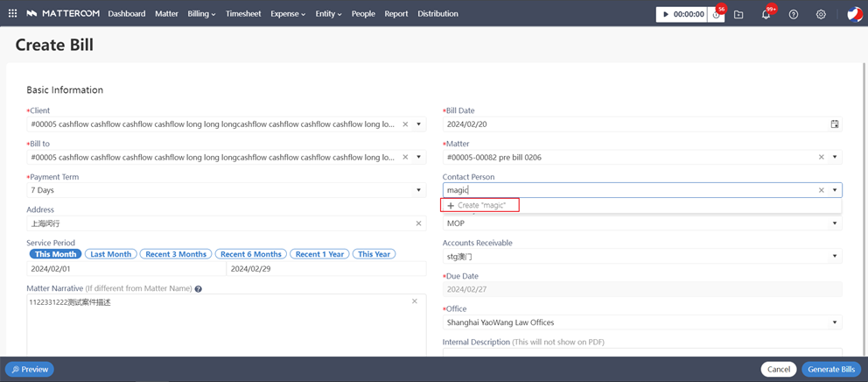The height and width of the screenshot is (382, 868).
Task: Expand the Office dropdown
Action: point(834,322)
